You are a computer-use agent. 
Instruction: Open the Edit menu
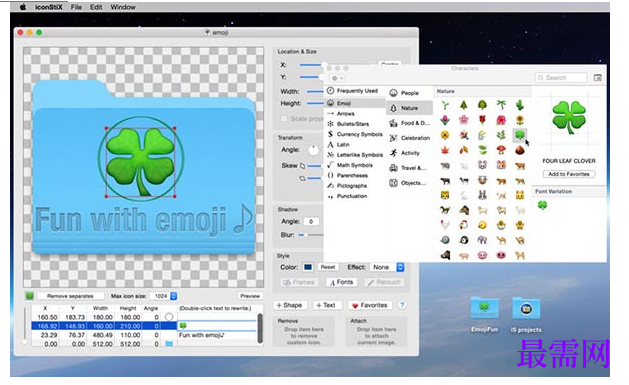tap(96, 7)
